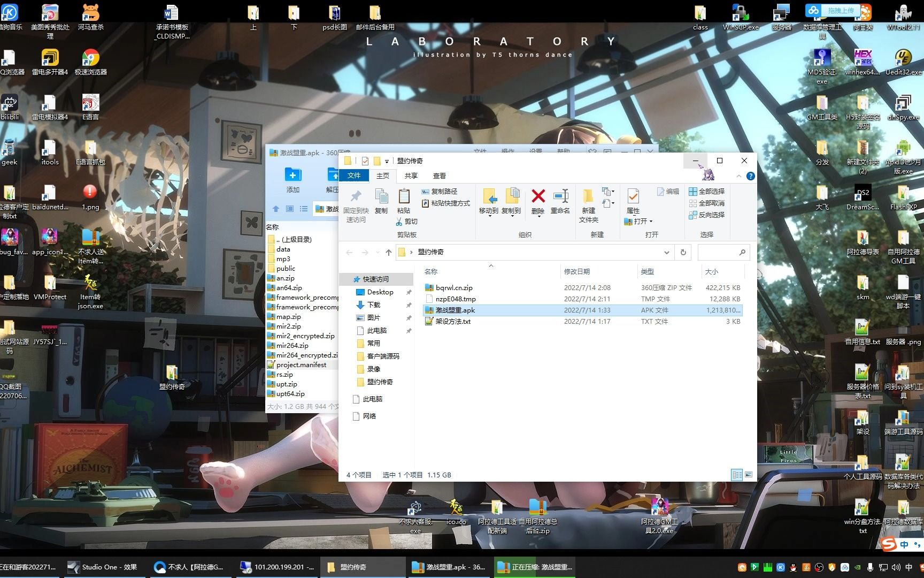
Task: Select file bqrwl.cn.zip
Action: (582, 288)
